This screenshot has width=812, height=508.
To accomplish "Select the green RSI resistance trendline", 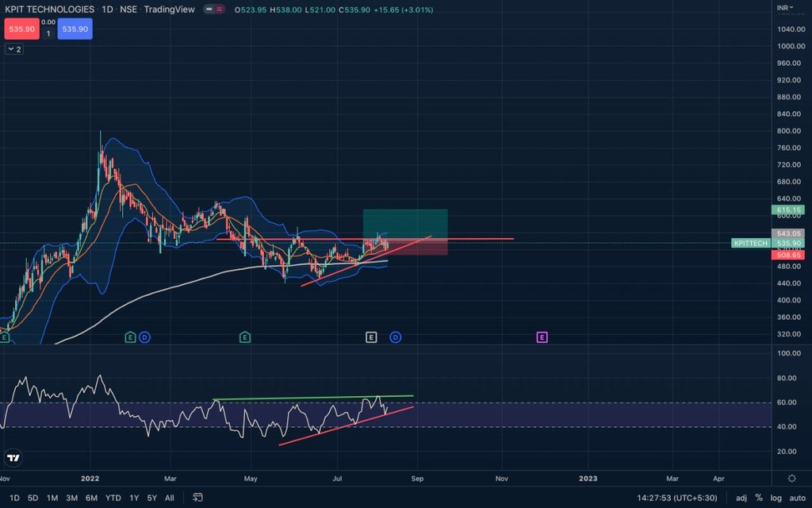I will pos(312,398).
